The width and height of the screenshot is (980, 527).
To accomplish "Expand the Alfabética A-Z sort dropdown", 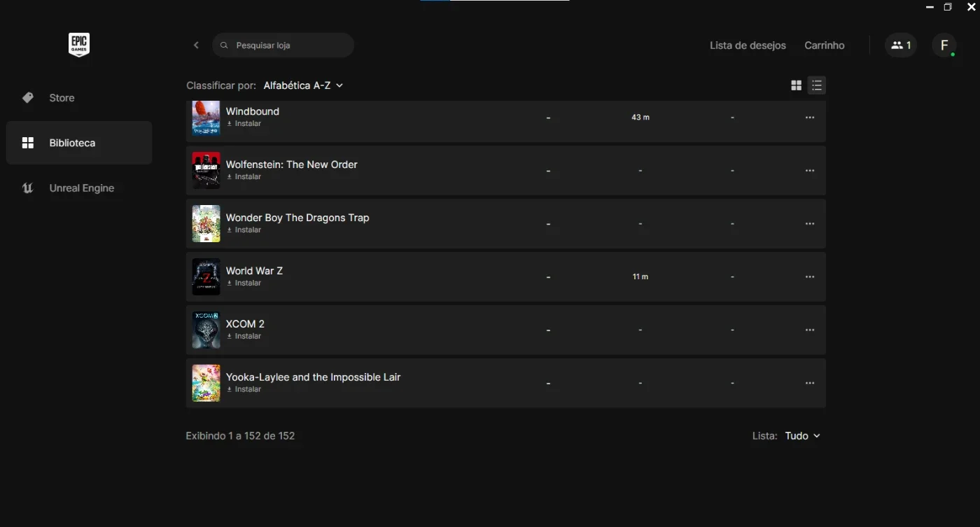I will (303, 85).
